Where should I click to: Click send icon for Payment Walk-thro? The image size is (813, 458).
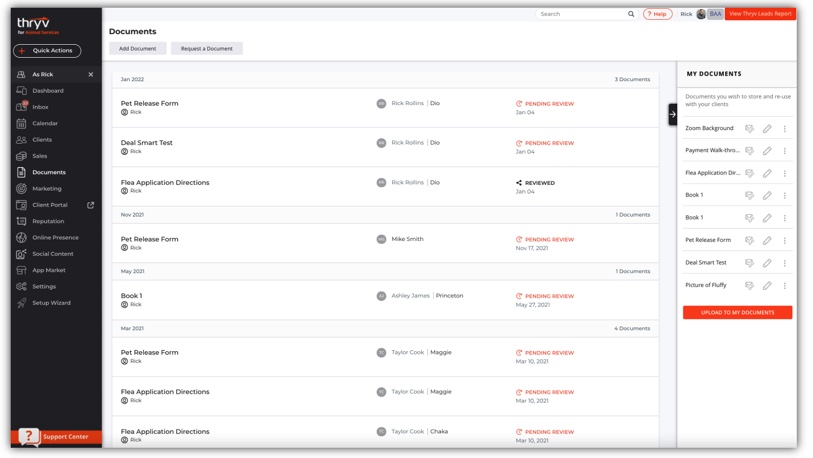click(749, 151)
